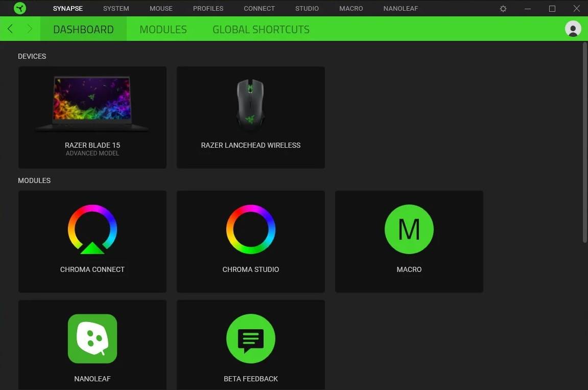Select MOUSE from the top menu
Viewport: 588px width, 390px height.
click(x=161, y=8)
